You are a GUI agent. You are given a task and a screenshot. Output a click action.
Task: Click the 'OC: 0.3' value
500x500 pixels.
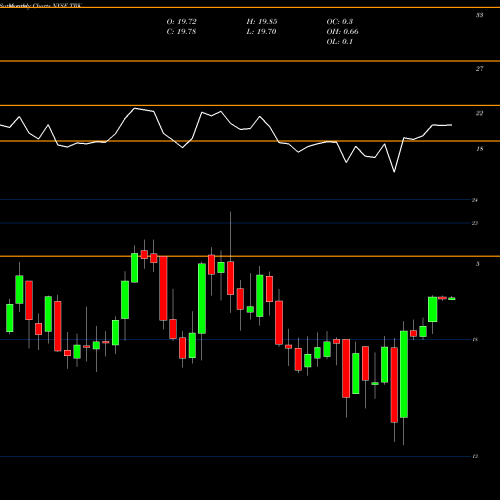(x=340, y=22)
